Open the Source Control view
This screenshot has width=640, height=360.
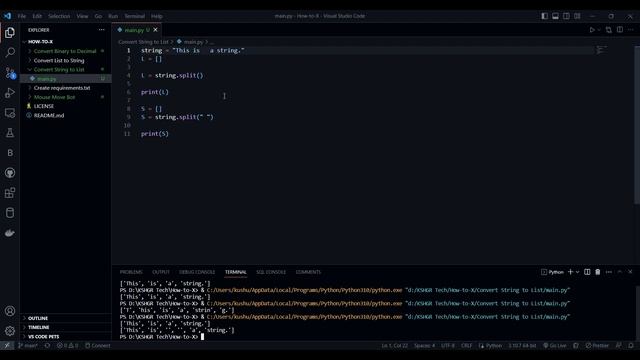click(x=10, y=73)
